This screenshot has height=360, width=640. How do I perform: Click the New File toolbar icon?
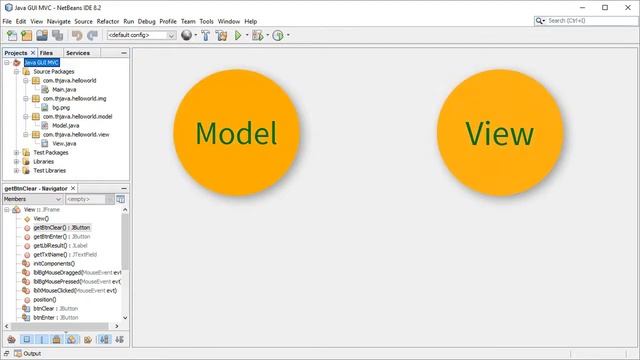coord(12,36)
